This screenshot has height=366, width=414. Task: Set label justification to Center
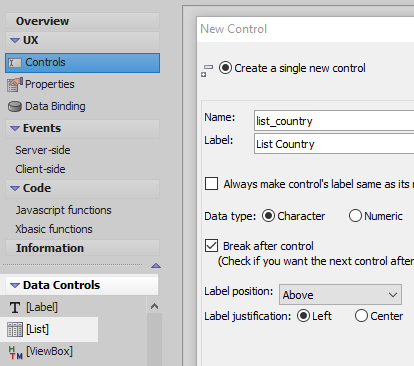pyautogui.click(x=361, y=316)
